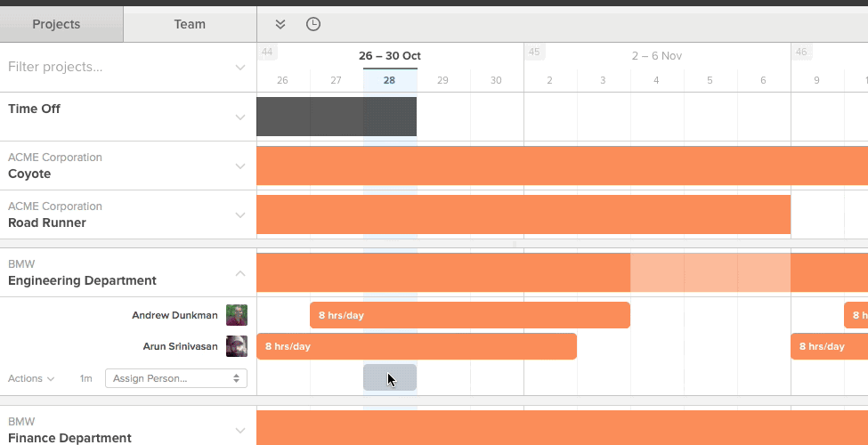Click Arun Srinivasan's avatar photo
The width and height of the screenshot is (868, 445).
(x=236, y=346)
